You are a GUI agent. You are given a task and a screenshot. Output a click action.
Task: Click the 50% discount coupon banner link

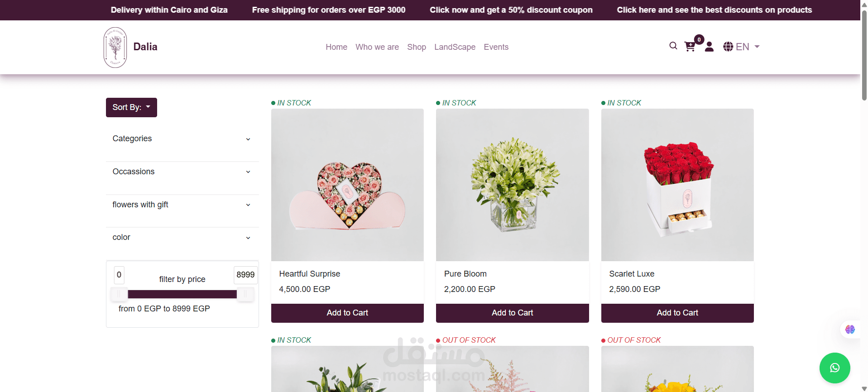point(511,10)
